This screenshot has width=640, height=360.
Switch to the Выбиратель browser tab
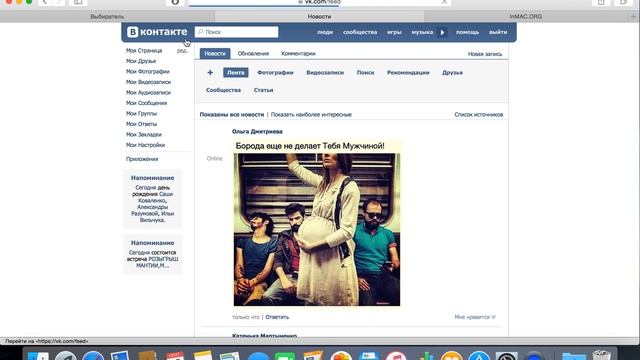[x=107, y=17]
